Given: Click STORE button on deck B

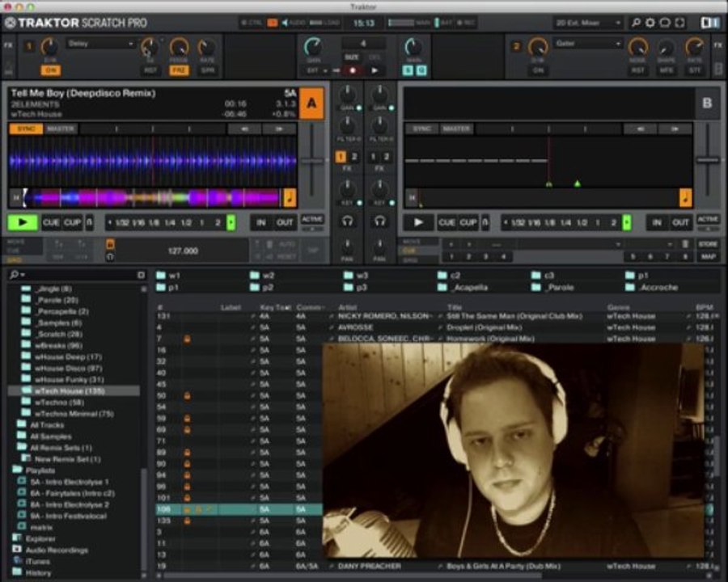Looking at the screenshot, I should 708,243.
